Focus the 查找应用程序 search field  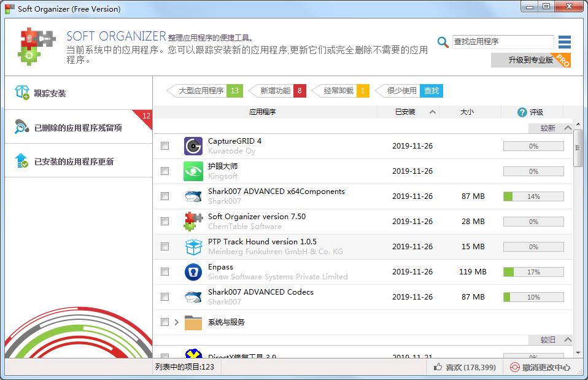[x=502, y=42]
